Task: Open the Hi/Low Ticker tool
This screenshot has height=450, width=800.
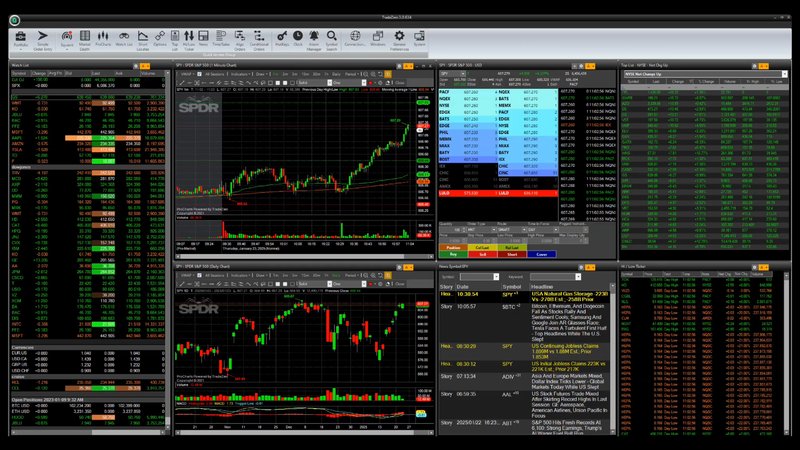Action: pos(189,40)
